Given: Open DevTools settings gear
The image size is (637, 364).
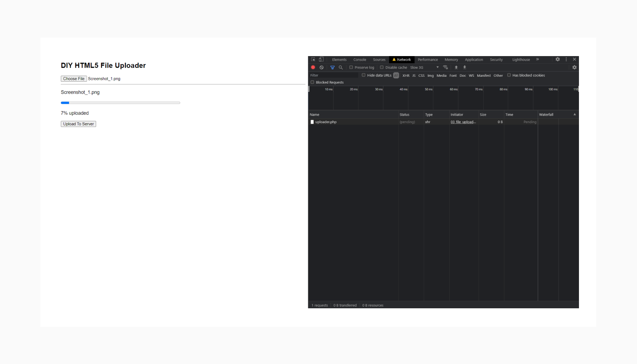Looking at the screenshot, I should (557, 59).
